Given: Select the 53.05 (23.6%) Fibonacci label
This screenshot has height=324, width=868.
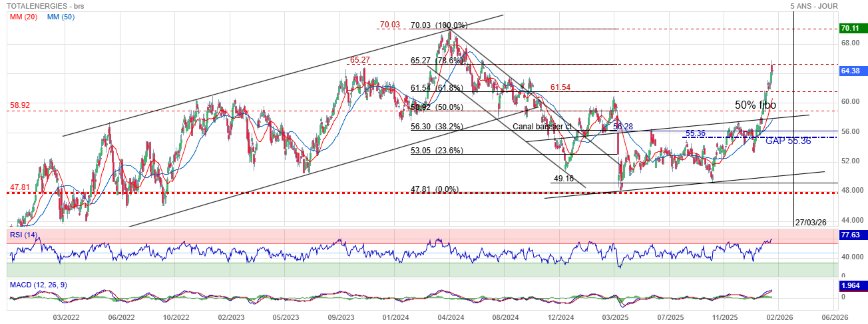Looking at the screenshot, I should coord(437,151).
